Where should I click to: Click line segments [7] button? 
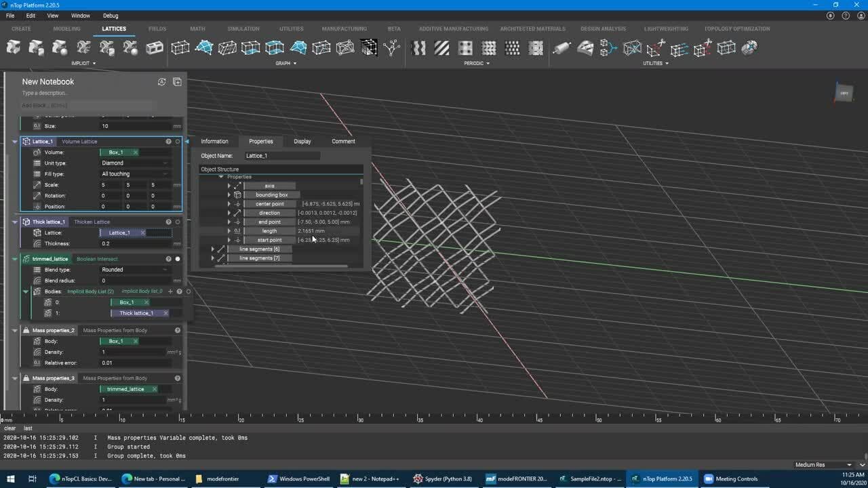tap(260, 258)
